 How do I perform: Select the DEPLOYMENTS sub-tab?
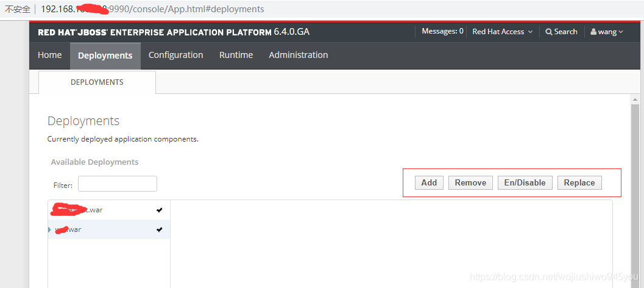pyautogui.click(x=97, y=82)
